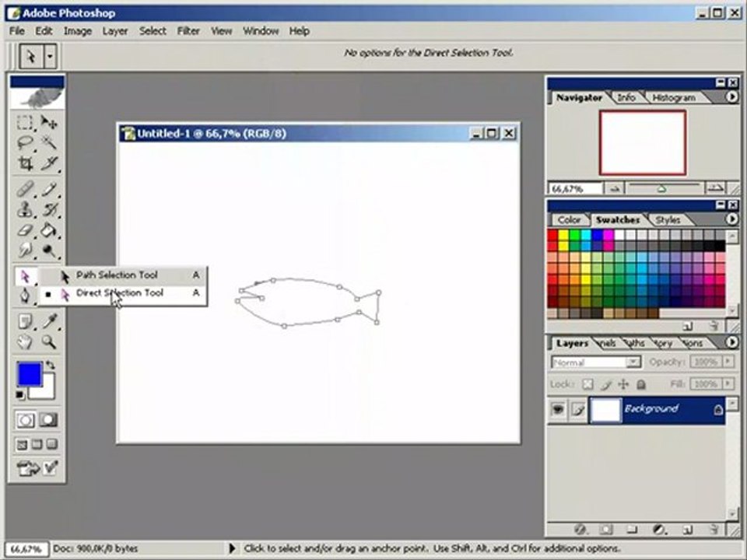Viewport: 747px width, 560px height.
Task: Open the Fill slider arrow
Action: [728, 383]
